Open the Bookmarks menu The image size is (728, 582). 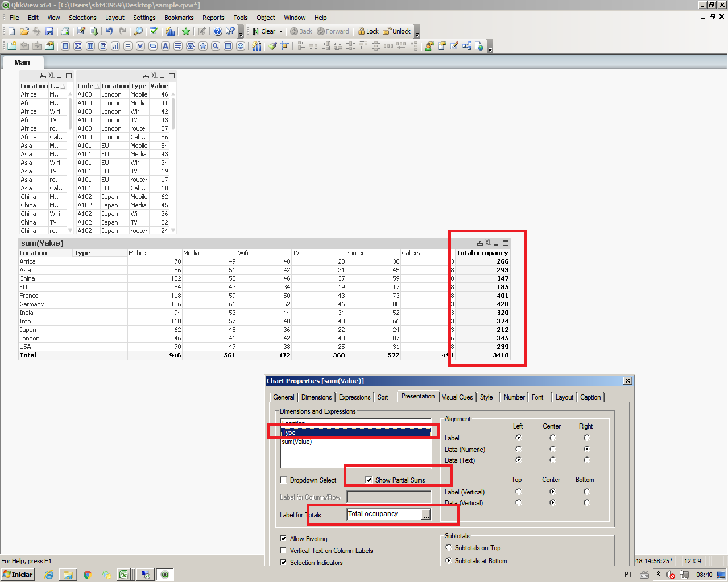coord(179,18)
